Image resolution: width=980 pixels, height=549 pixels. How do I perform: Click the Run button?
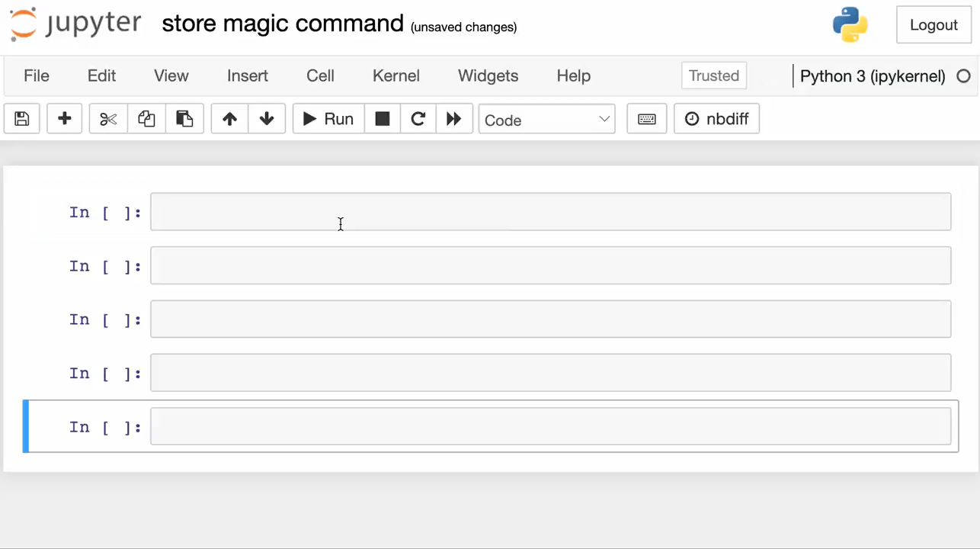pyautogui.click(x=328, y=119)
